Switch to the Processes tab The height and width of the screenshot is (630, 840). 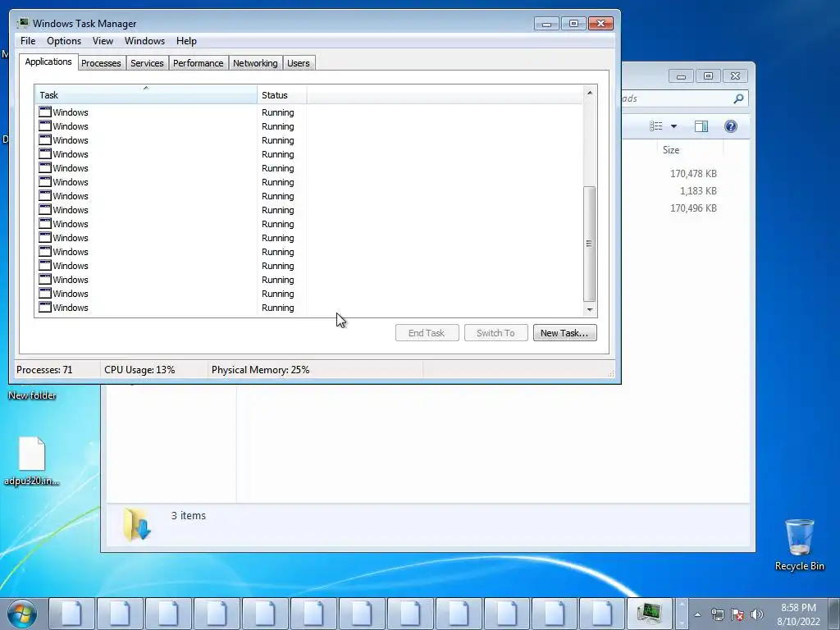coord(101,63)
